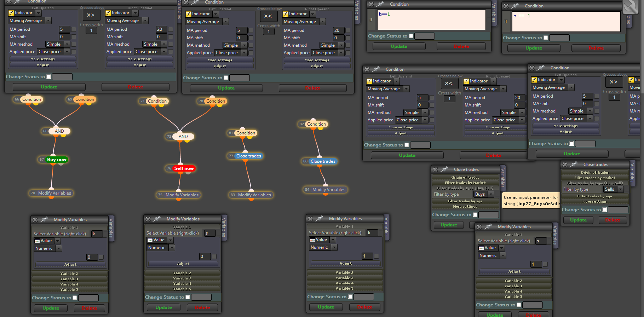
Task: Click Update in the Close trades Sells panel
Action: tap(578, 220)
